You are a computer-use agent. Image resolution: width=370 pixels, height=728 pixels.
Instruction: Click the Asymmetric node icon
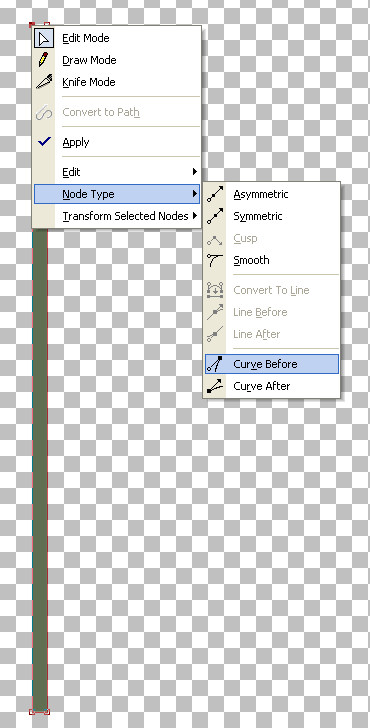click(x=215, y=194)
